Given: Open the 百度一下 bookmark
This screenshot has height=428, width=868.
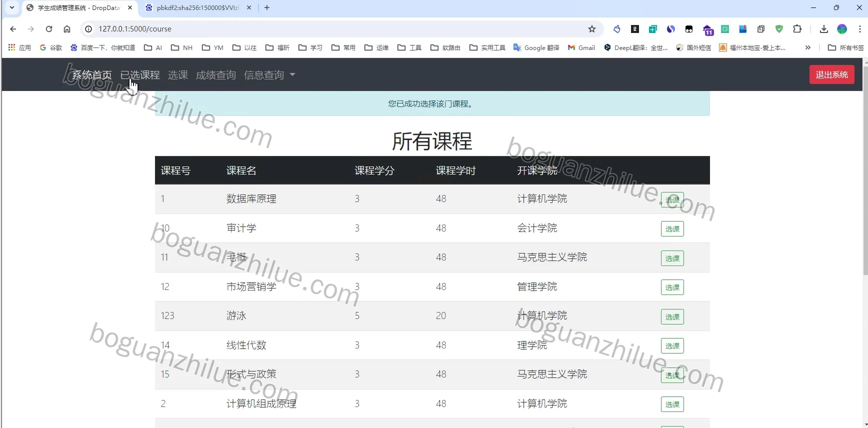Looking at the screenshot, I should click(102, 47).
